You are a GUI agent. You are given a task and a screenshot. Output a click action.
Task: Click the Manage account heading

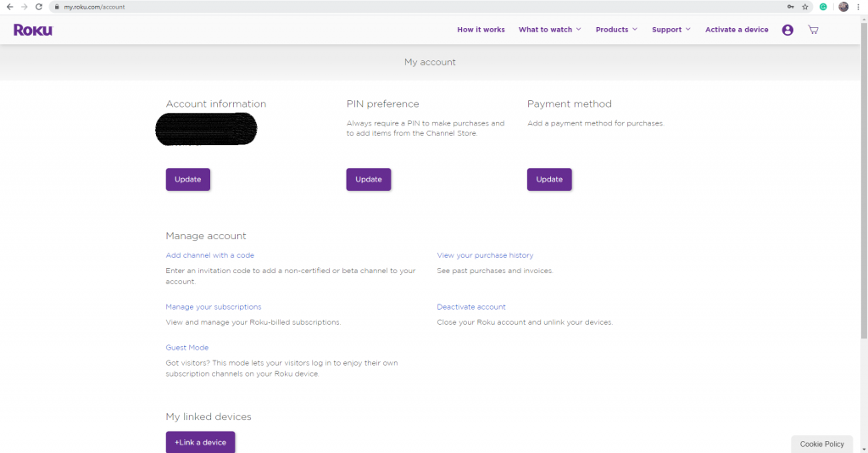point(205,236)
